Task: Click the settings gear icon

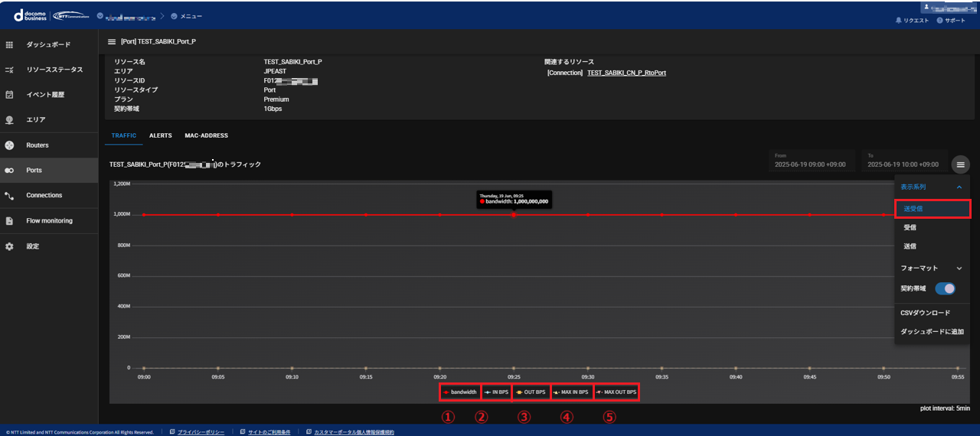Action: (9, 246)
